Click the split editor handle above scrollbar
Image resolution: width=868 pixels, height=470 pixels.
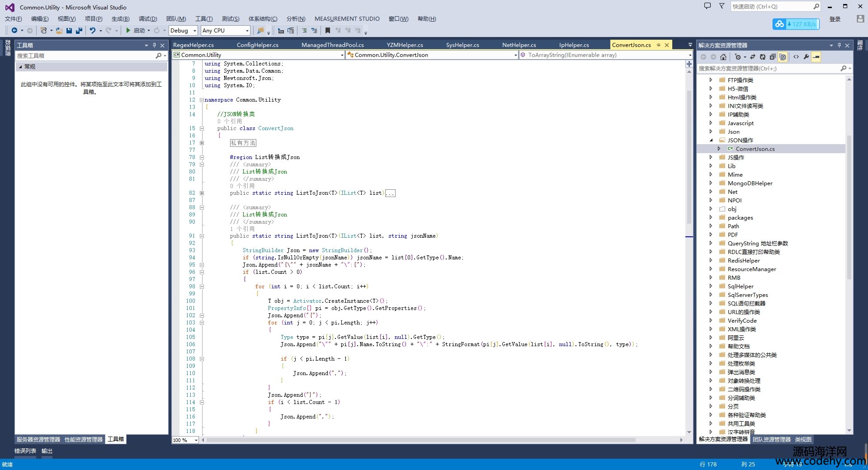[x=689, y=64]
